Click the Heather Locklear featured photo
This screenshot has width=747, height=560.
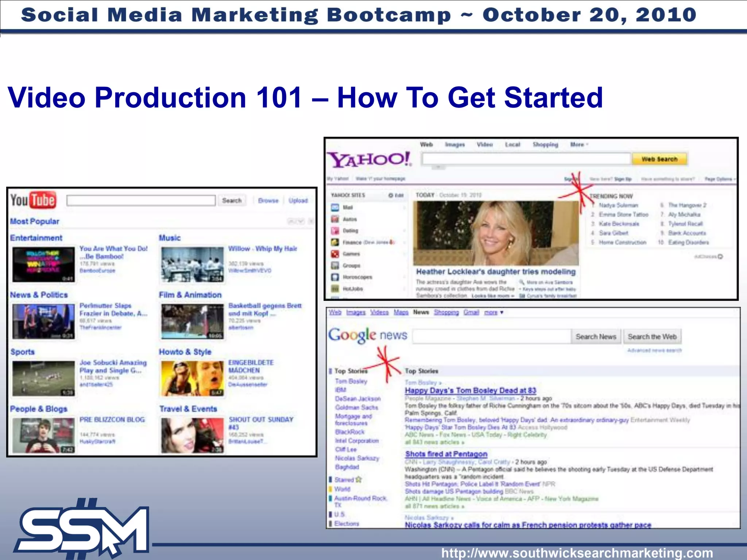pos(496,233)
